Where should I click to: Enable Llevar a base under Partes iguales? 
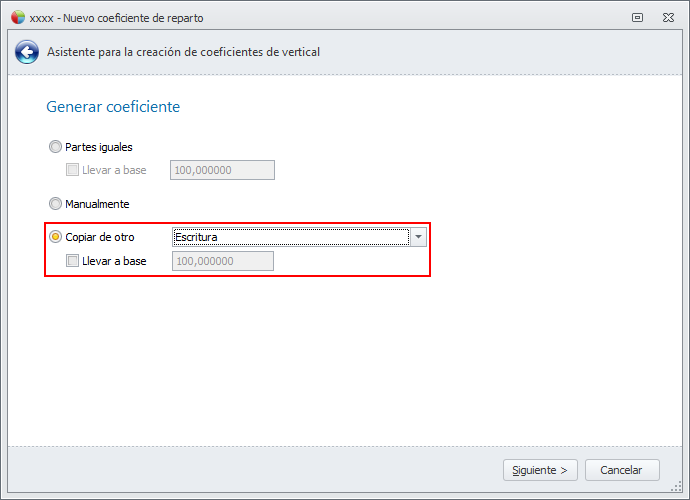coord(72,170)
